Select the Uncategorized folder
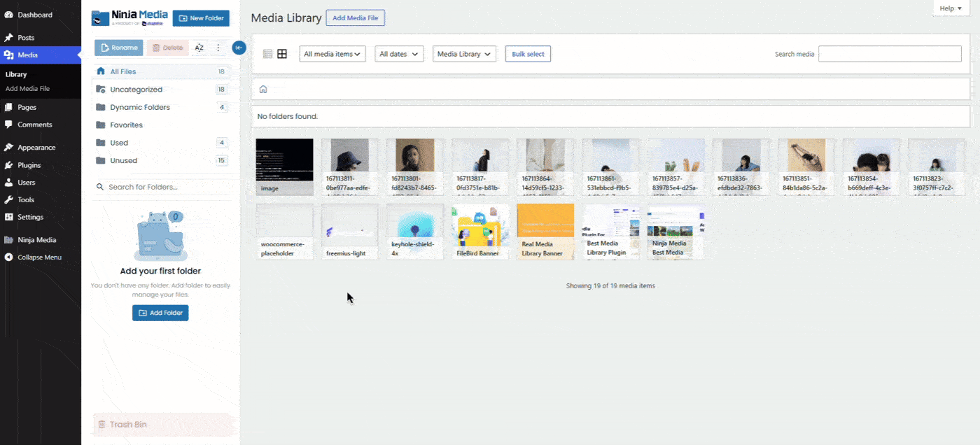980x445 pixels. pyautogui.click(x=161, y=90)
